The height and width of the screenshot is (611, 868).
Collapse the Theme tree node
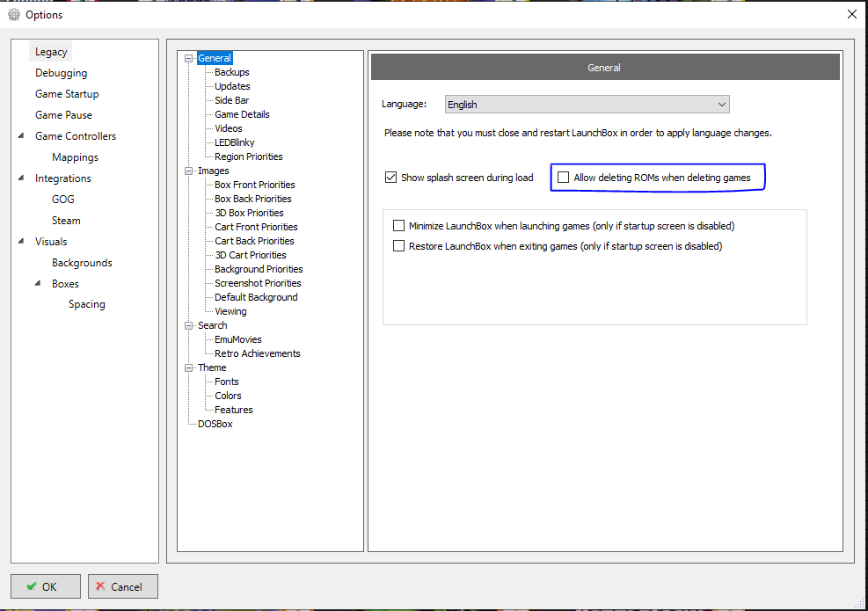[189, 367]
